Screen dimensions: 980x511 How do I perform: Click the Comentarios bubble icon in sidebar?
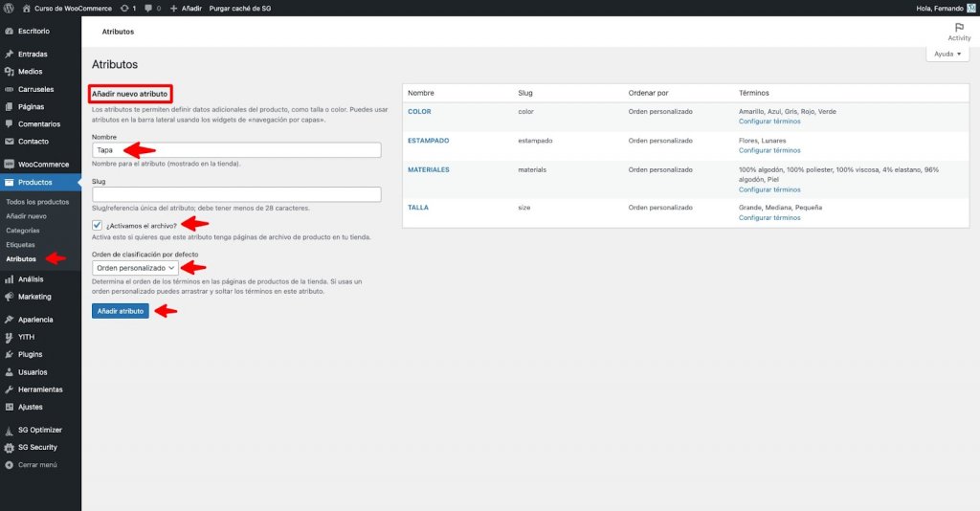tap(9, 123)
